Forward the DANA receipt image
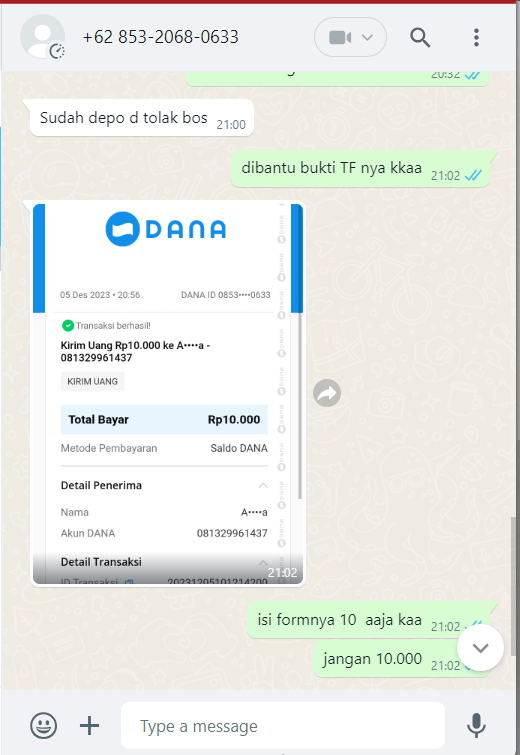This screenshot has width=520, height=755. (x=327, y=393)
